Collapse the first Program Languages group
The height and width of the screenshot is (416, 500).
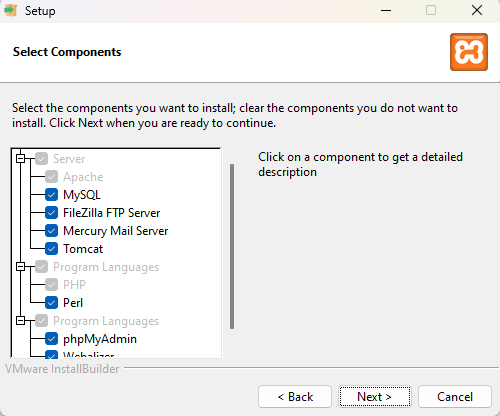21,267
